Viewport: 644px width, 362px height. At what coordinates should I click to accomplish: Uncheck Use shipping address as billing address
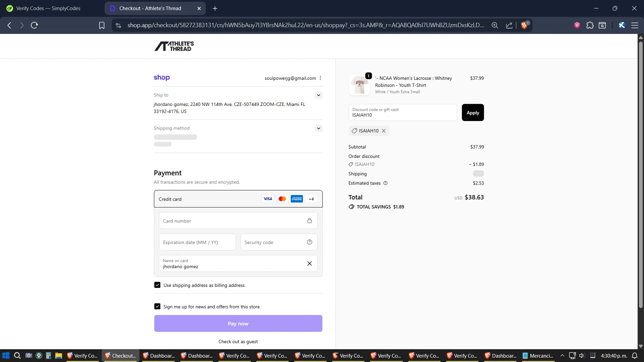coord(157,285)
